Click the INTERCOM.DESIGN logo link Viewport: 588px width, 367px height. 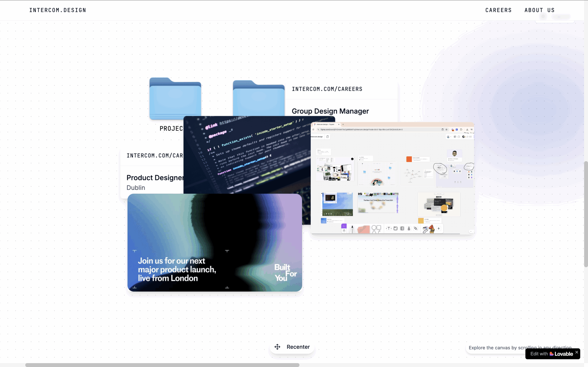pos(58,10)
